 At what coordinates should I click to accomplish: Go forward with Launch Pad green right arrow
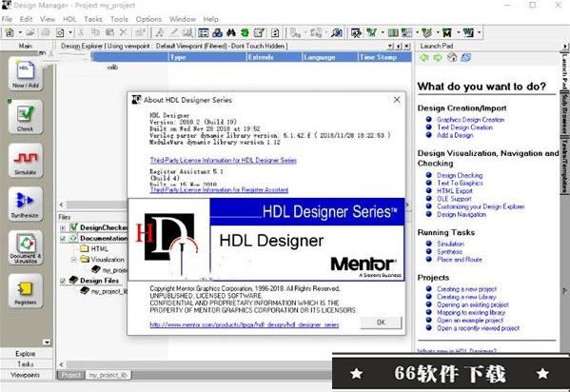[438, 57]
